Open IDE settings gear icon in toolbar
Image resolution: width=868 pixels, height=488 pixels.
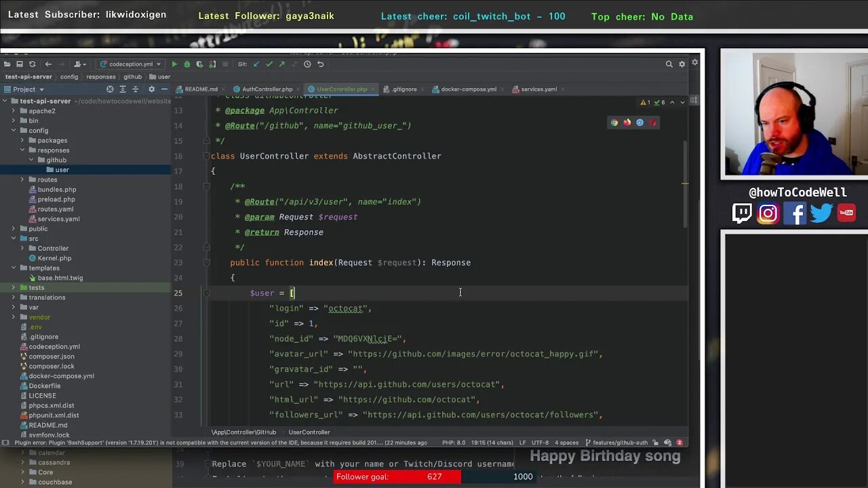tap(682, 64)
